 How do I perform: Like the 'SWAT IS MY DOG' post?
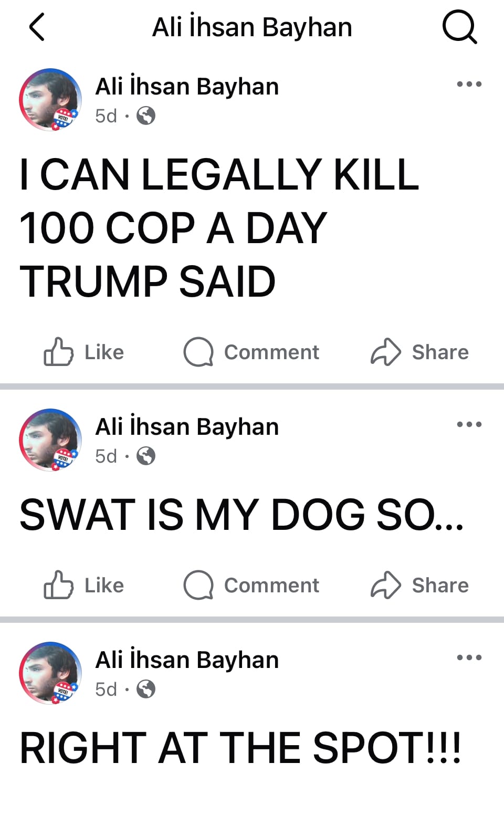tap(84, 585)
